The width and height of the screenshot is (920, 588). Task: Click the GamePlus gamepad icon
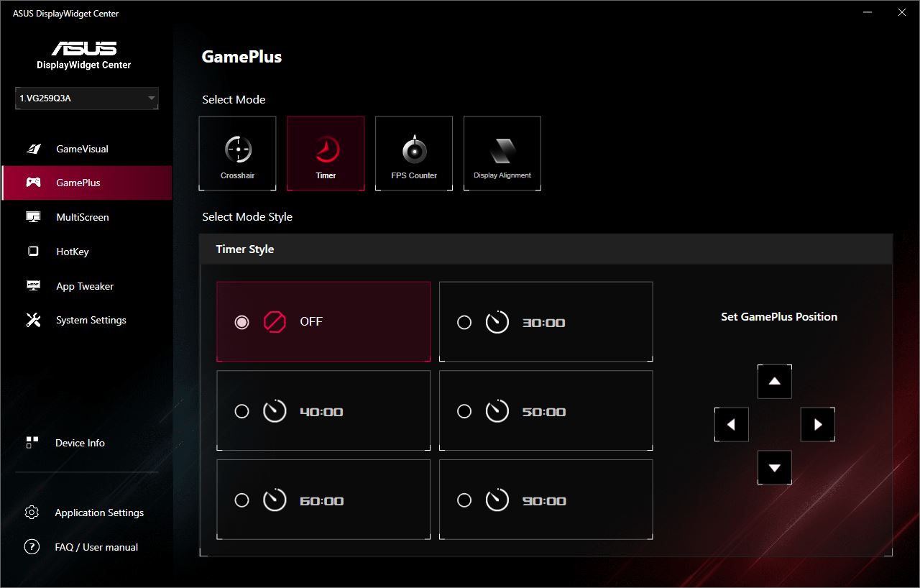(33, 183)
